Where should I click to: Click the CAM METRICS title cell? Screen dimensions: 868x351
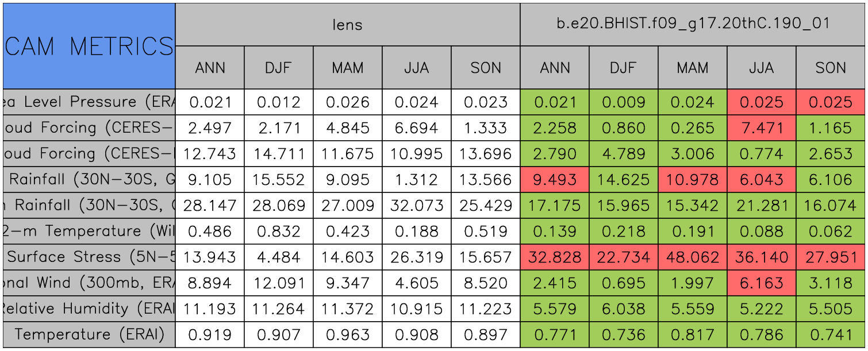click(x=89, y=46)
